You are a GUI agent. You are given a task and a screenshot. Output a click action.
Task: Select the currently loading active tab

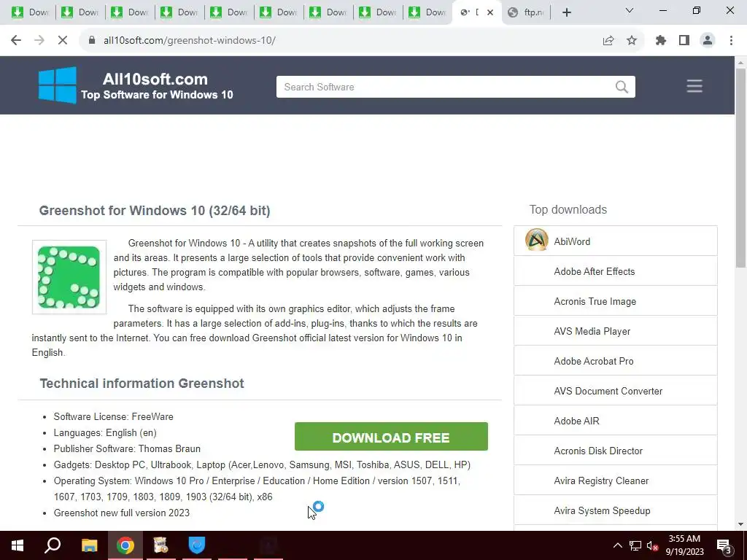coord(471,12)
